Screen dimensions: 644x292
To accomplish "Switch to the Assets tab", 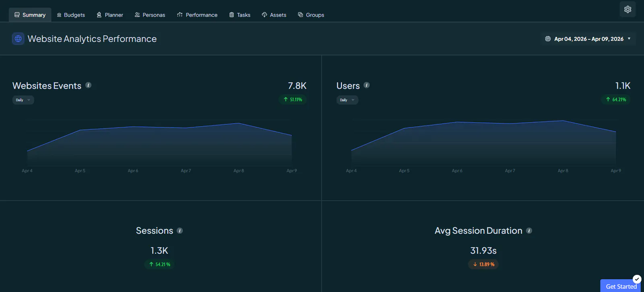I will (x=274, y=15).
